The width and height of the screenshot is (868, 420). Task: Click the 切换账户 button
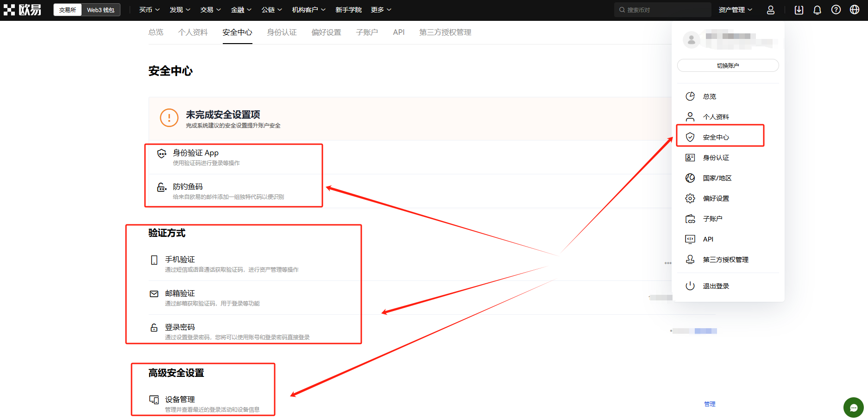pyautogui.click(x=727, y=65)
